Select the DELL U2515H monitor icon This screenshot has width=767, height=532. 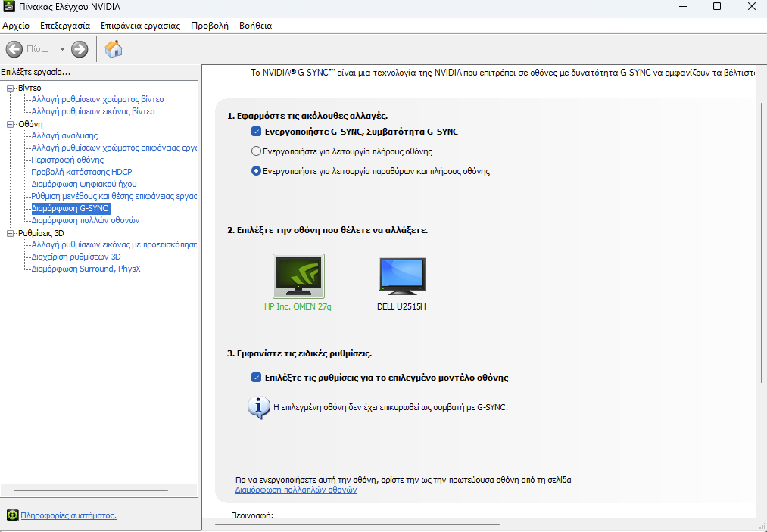click(402, 276)
